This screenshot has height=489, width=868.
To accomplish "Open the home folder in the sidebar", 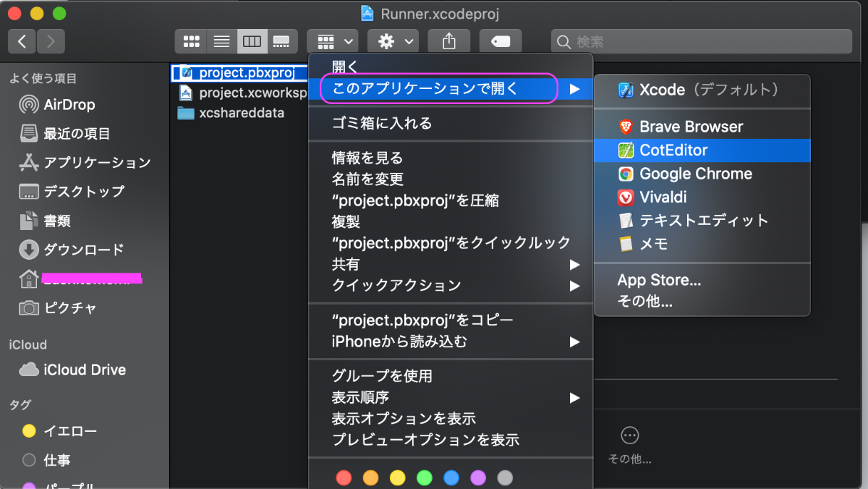I will click(80, 278).
